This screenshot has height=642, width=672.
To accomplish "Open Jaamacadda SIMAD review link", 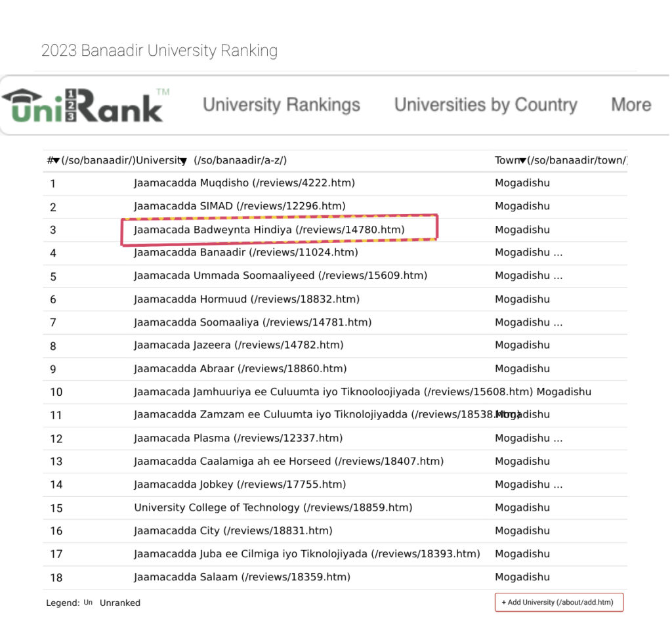I will (240, 206).
